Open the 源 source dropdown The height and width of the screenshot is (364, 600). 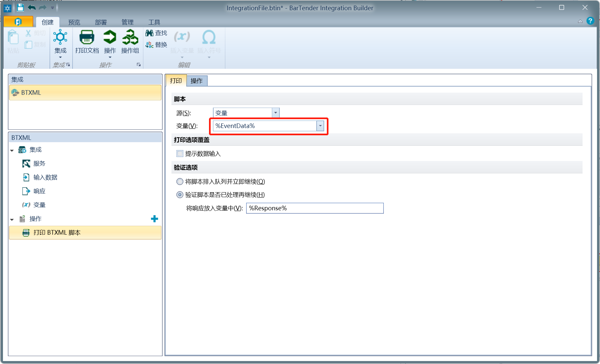(x=275, y=113)
